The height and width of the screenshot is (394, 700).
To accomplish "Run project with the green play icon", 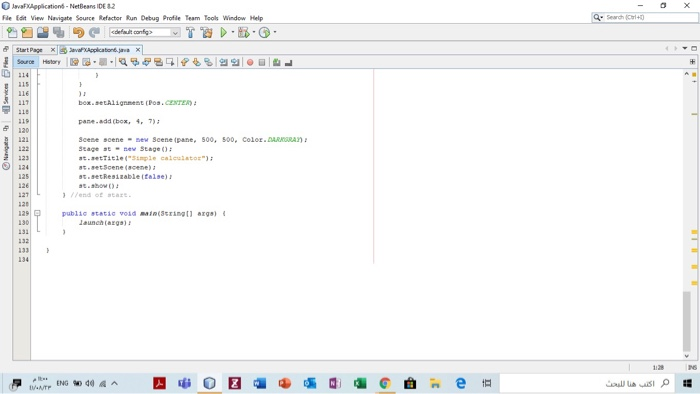I will (224, 32).
